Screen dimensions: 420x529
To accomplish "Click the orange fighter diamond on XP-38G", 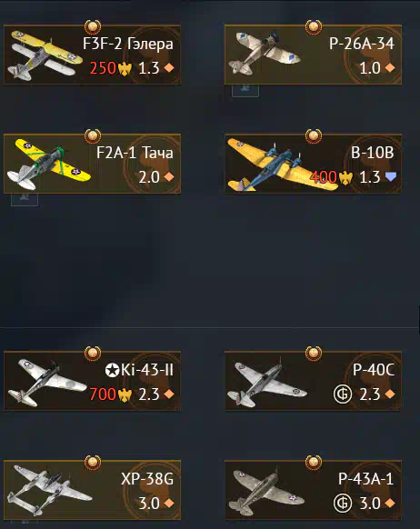I will click(169, 503).
